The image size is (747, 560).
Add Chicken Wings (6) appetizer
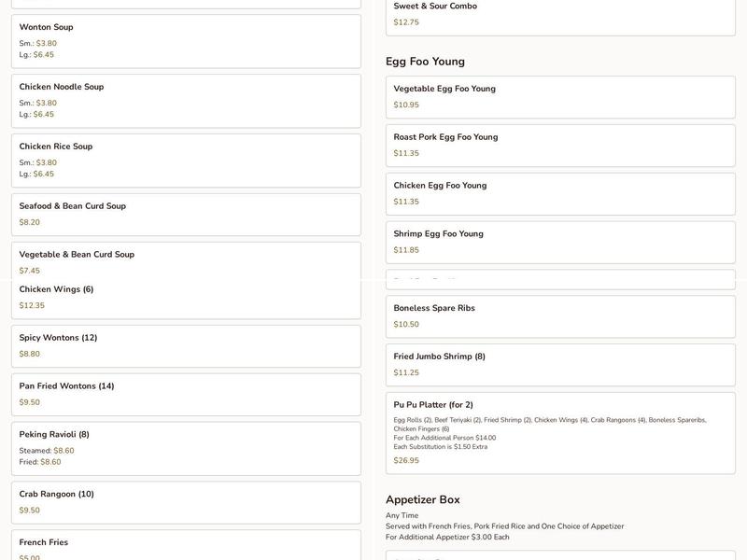pos(186,298)
